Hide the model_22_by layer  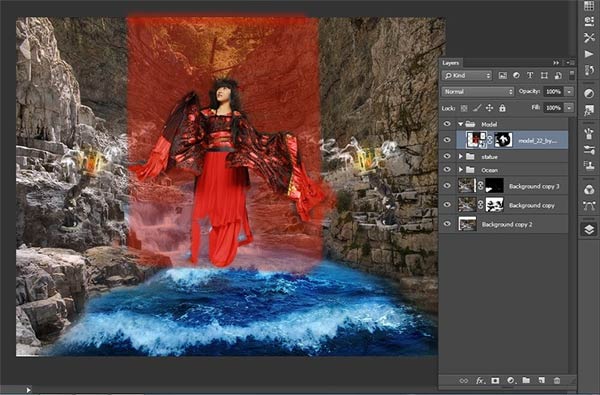pos(447,140)
